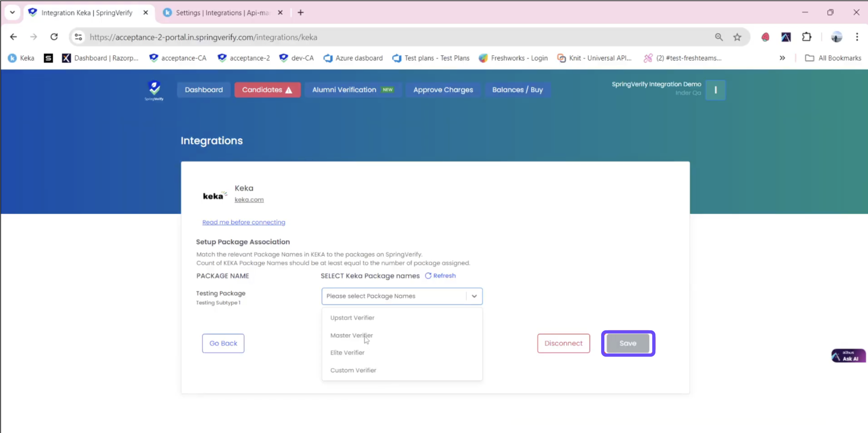
Task: Open the Candidates navigation tab
Action: (267, 90)
